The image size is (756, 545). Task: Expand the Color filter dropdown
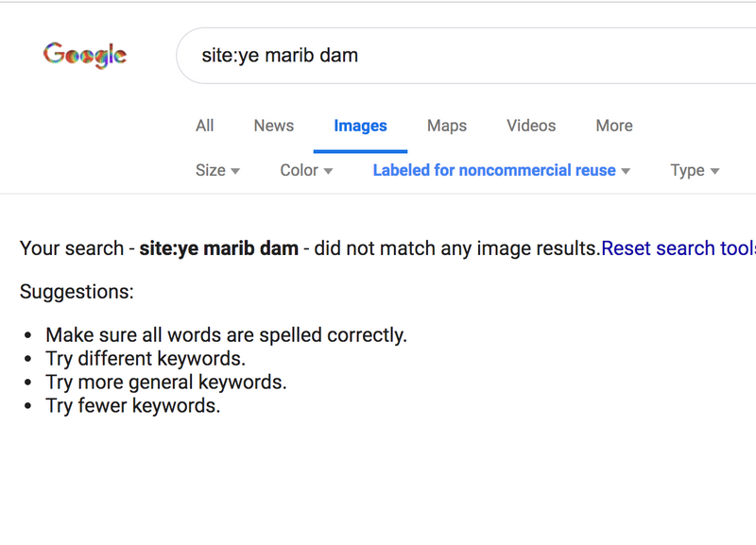(x=306, y=171)
